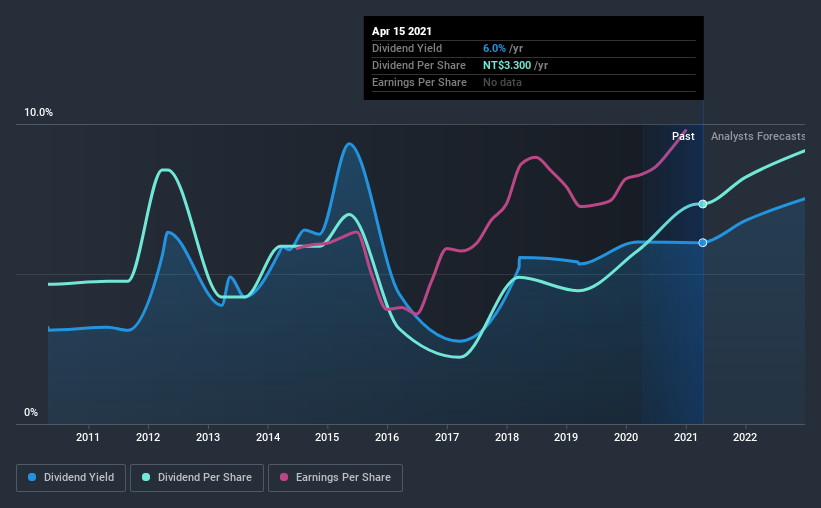
Task: Click the tooltip's Dividend Yield row label
Action: click(x=407, y=48)
